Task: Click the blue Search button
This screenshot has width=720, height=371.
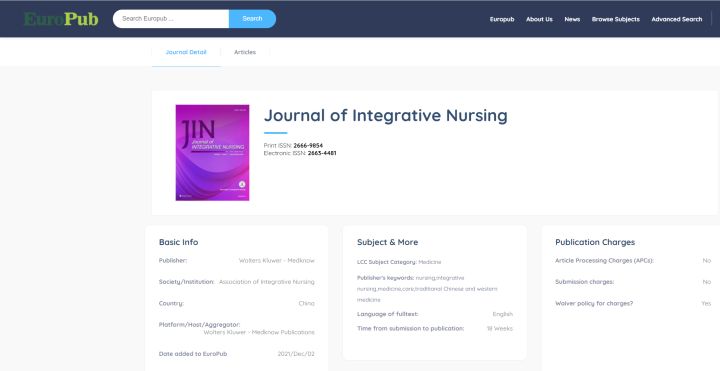Action: (x=253, y=19)
